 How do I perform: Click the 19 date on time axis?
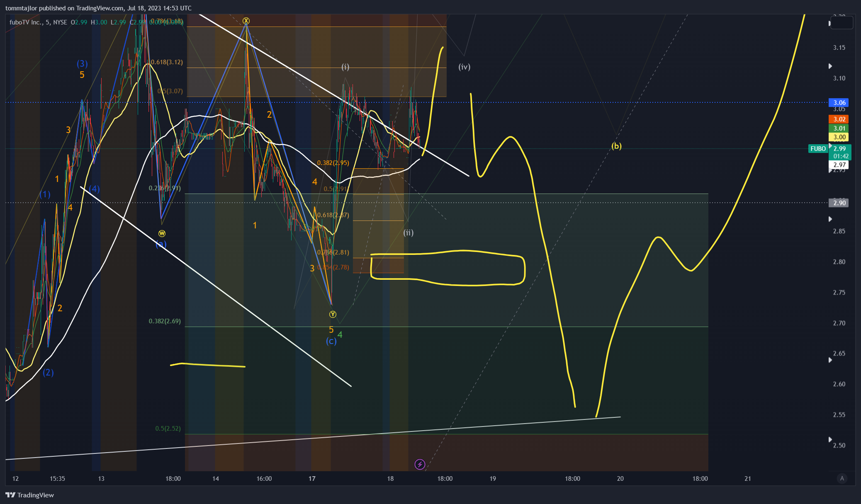[493, 478]
